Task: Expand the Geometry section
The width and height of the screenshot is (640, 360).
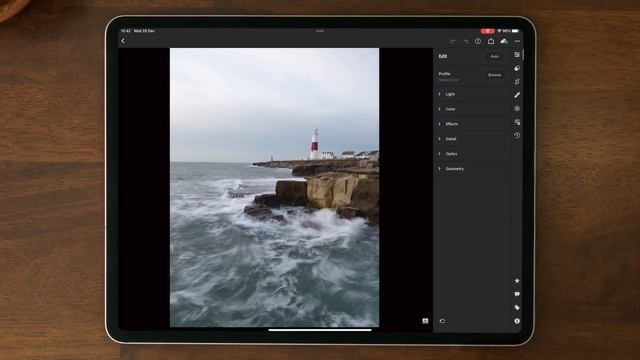Action: tap(472, 169)
